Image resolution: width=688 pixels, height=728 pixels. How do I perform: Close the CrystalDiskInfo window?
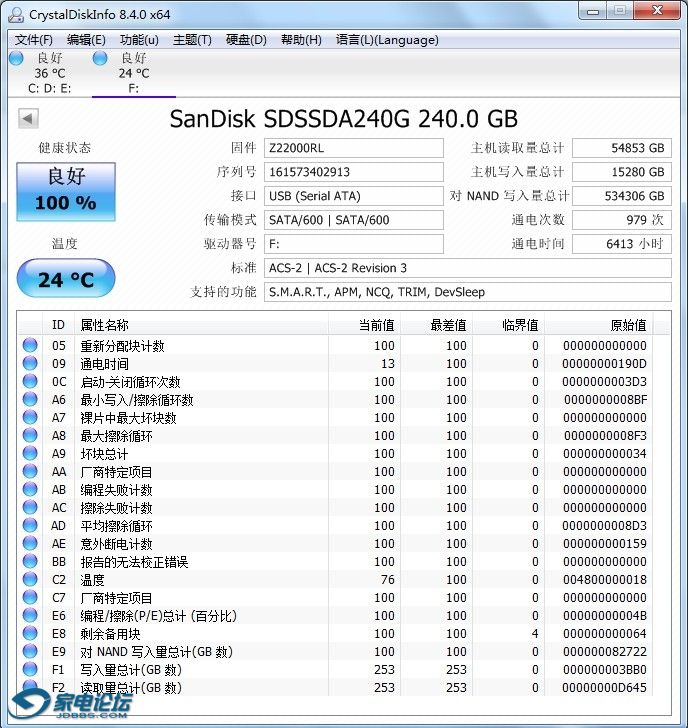(657, 11)
